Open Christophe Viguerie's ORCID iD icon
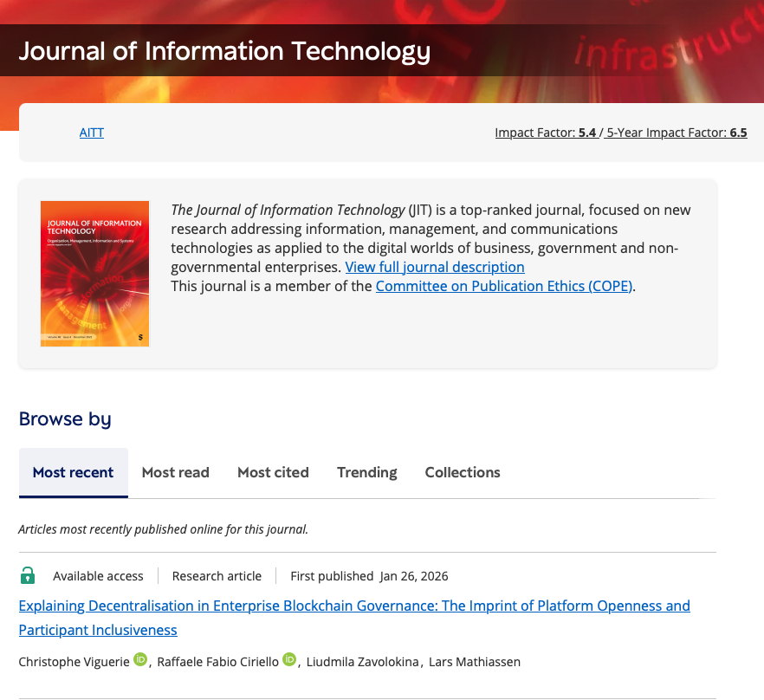The width and height of the screenshot is (764, 700). [140, 661]
